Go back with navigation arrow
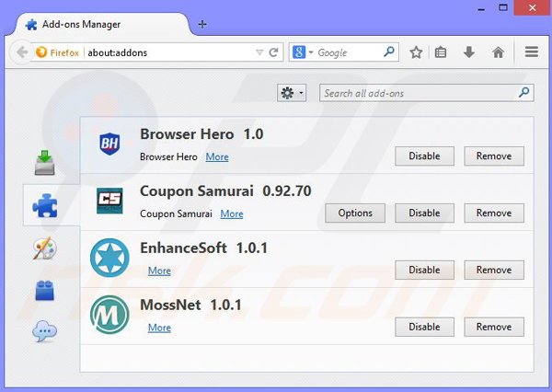This screenshot has height=392, width=552. coord(22,52)
